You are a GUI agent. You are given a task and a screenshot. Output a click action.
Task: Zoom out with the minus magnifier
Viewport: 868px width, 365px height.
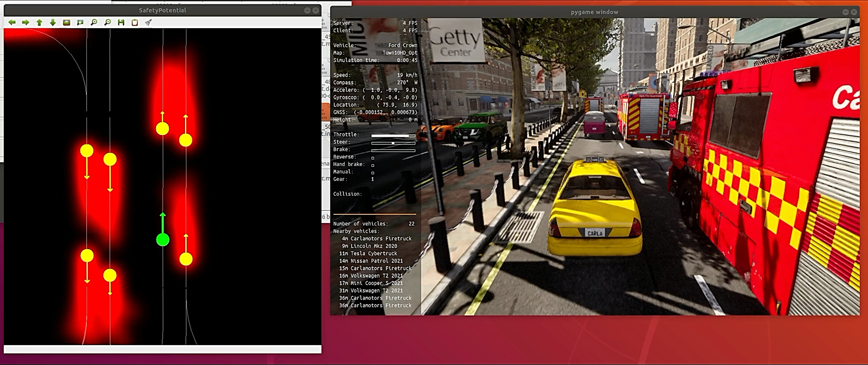pyautogui.click(x=108, y=22)
